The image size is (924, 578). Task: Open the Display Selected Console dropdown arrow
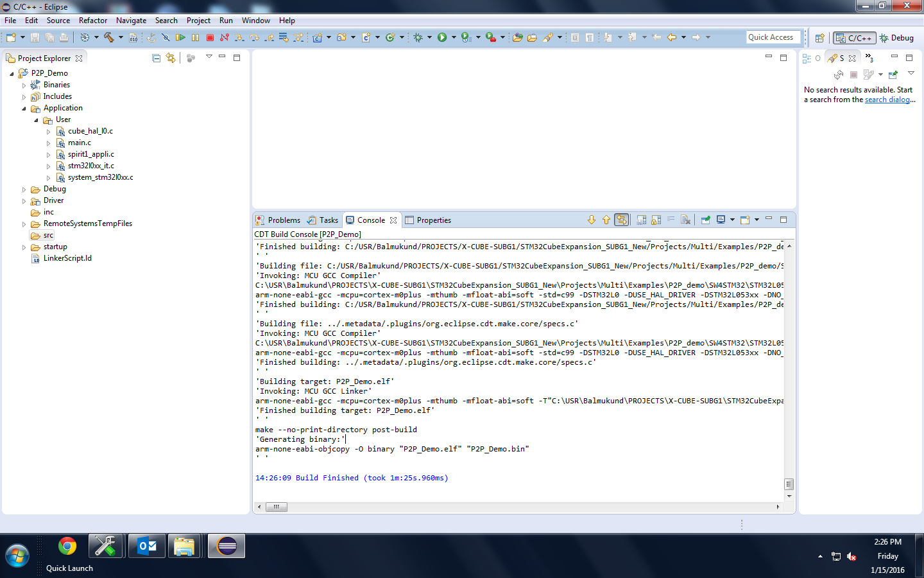coord(732,220)
